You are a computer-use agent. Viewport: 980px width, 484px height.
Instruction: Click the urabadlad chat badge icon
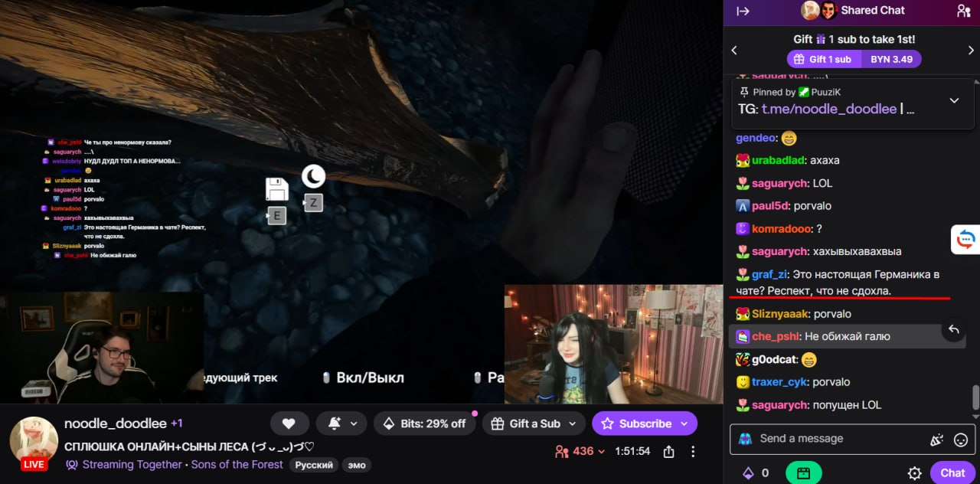pos(742,161)
